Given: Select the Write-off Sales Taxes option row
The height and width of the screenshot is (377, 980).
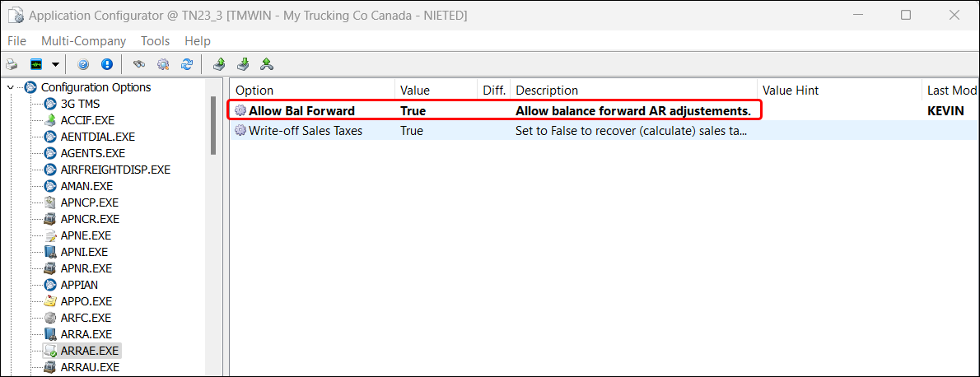Looking at the screenshot, I should click(x=305, y=130).
